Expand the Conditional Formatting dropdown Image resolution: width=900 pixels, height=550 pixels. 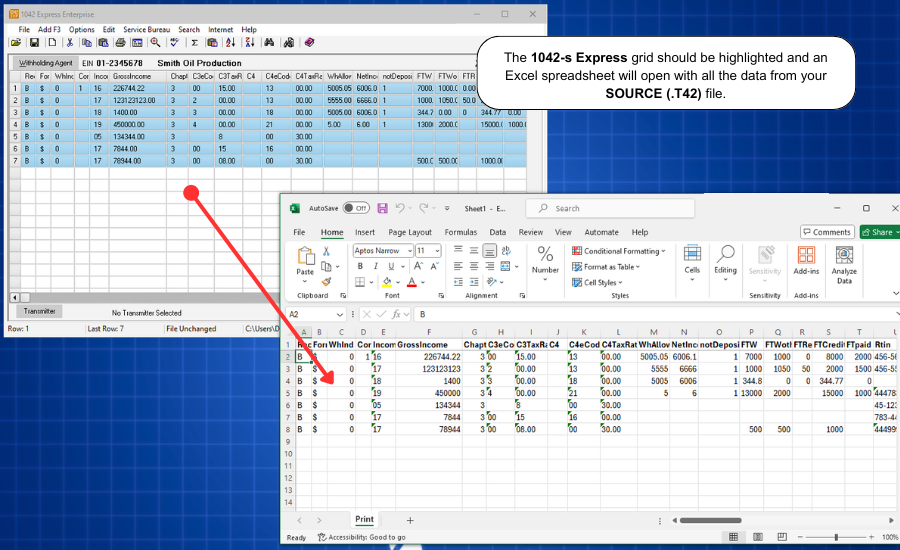(x=618, y=251)
